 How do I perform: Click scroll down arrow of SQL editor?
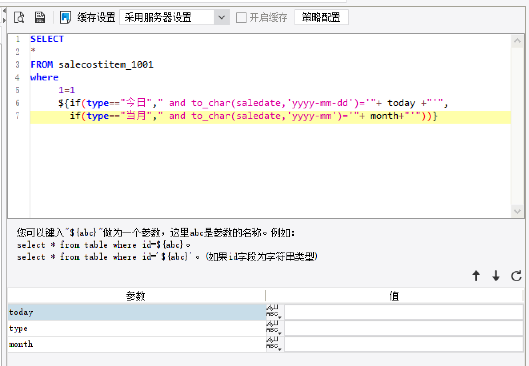[517, 211]
